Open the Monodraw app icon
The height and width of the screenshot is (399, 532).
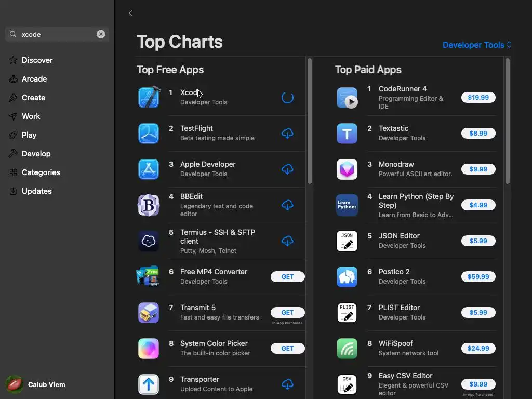pyautogui.click(x=347, y=169)
